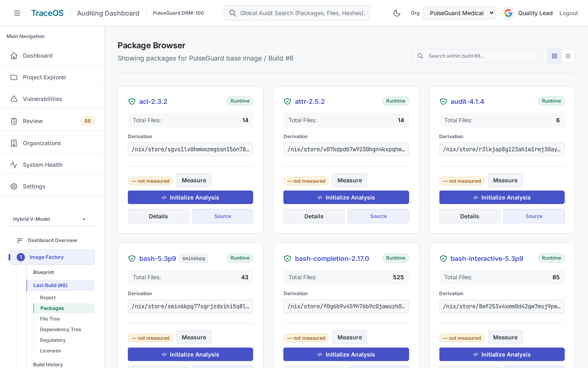Go to Vulnerabilities page
Viewport: 588px width, 368px height.
(52, 99)
